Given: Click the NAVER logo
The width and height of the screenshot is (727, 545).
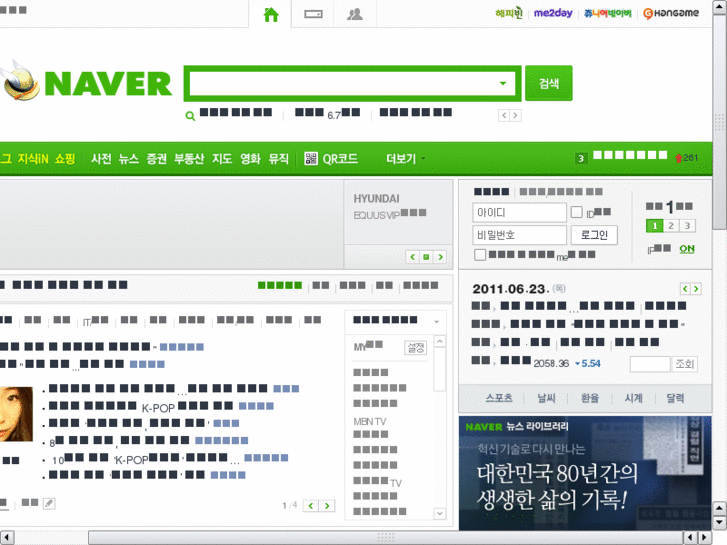Looking at the screenshot, I should tap(108, 83).
